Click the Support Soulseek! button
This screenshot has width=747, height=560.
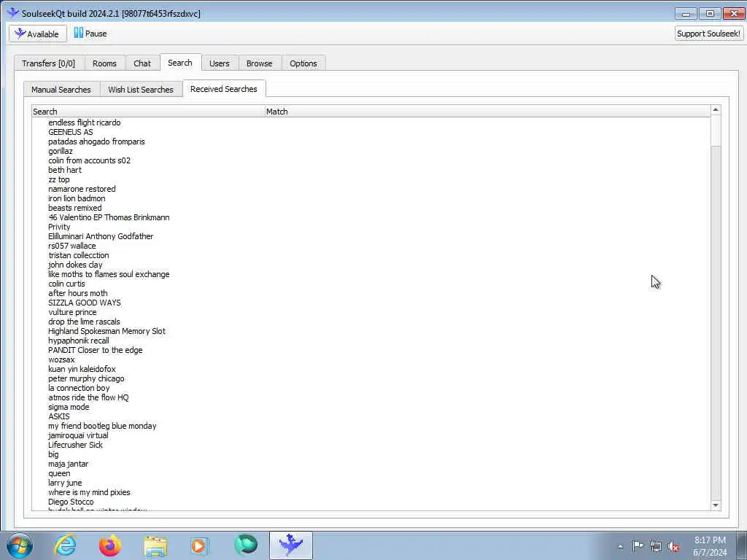[x=708, y=34]
